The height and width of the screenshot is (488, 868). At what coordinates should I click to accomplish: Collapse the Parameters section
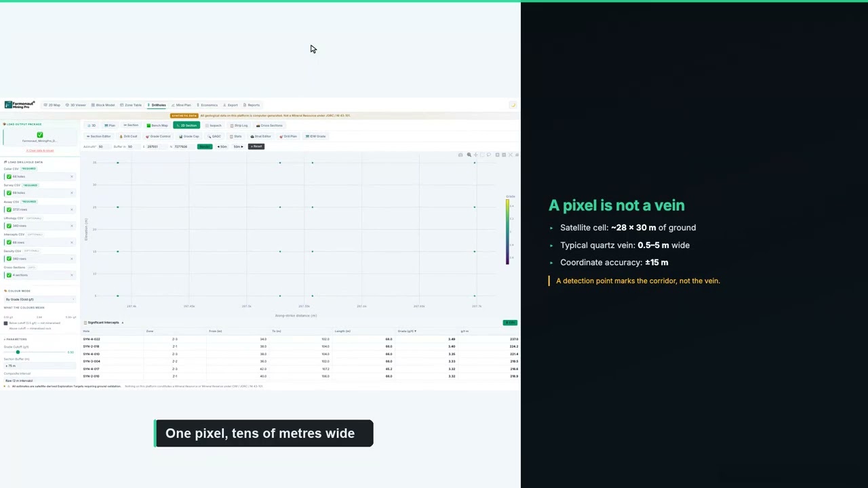[x=16, y=339]
